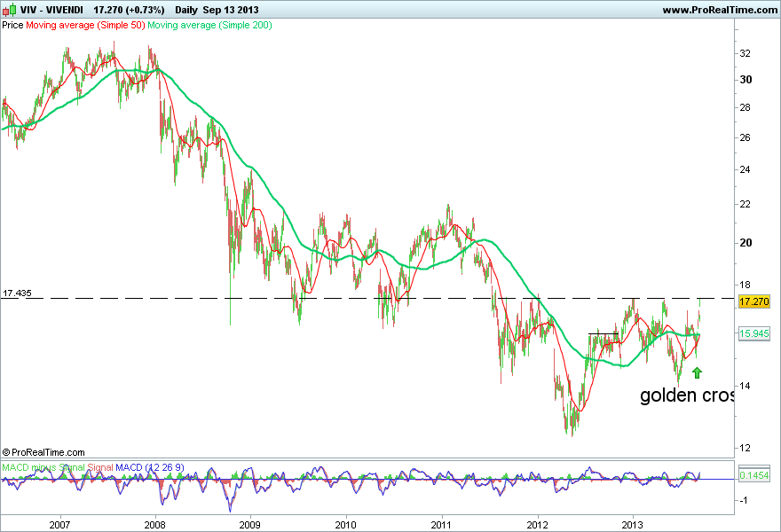This screenshot has width=781, height=532.
Task: Click the 32 price axis label
Action: click(x=745, y=54)
